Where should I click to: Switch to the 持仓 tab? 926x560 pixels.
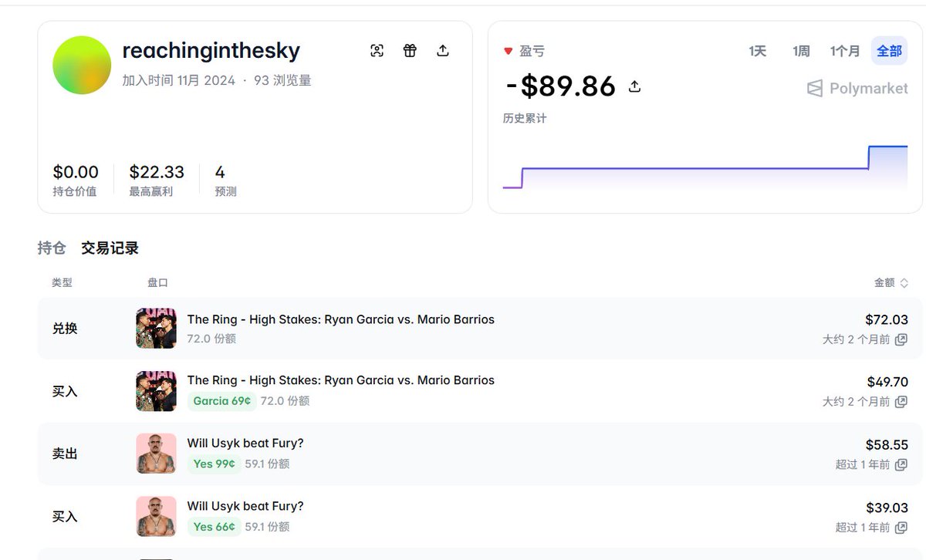click(x=52, y=248)
